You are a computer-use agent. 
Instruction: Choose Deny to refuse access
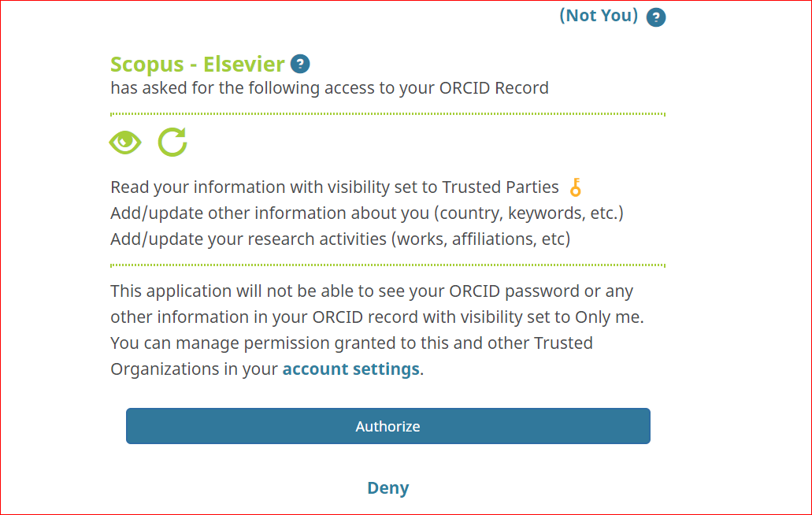[388, 488]
